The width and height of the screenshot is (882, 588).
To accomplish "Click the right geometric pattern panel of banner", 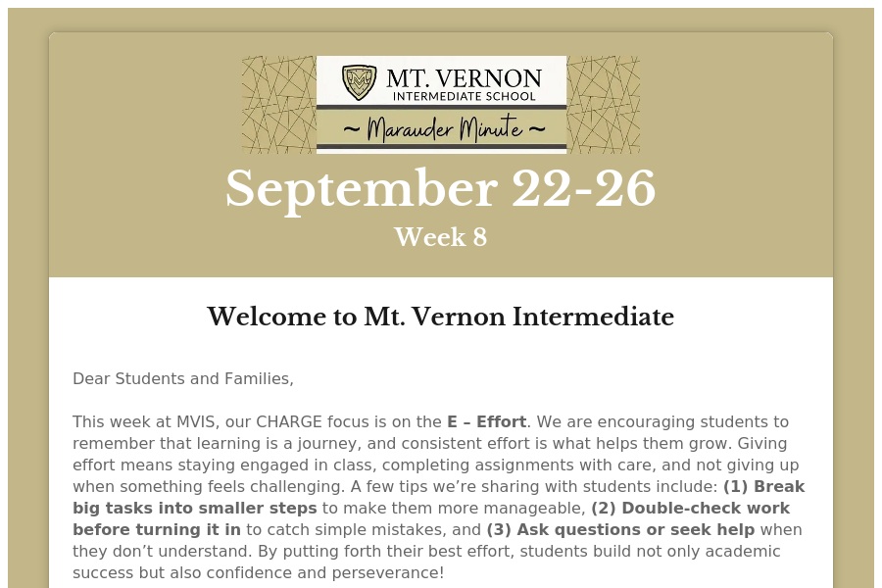I will (603, 104).
